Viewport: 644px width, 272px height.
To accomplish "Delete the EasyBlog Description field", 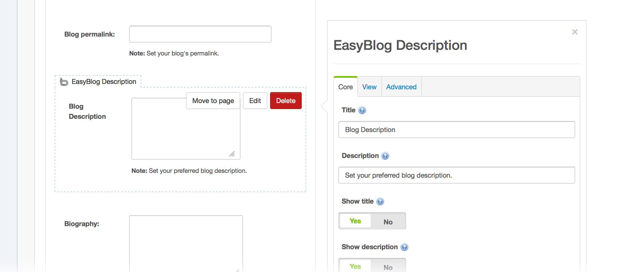I will point(286,101).
